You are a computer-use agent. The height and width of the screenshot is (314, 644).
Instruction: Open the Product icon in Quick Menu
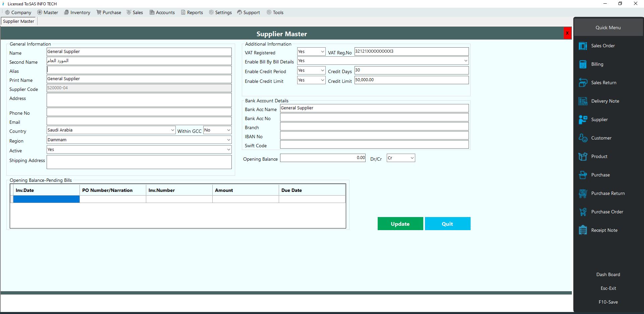tap(583, 157)
